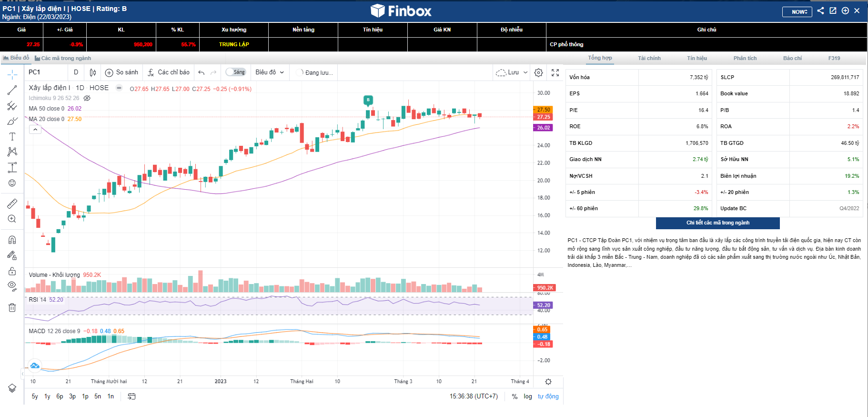Switch to the Tài chính tab
Image resolution: width=868 pixels, height=417 pixels.
pyautogui.click(x=649, y=58)
